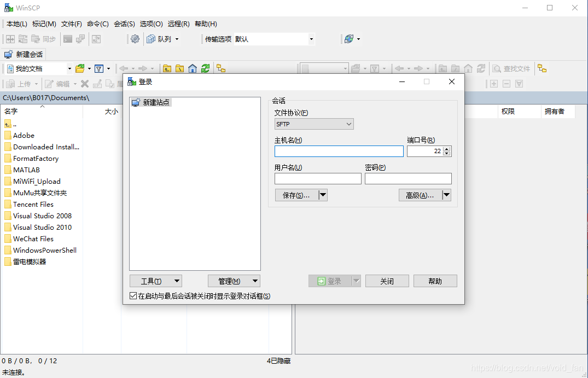This screenshot has width=588, height=378.
Task: Refresh the local panel with green arrows
Action: coord(205,68)
